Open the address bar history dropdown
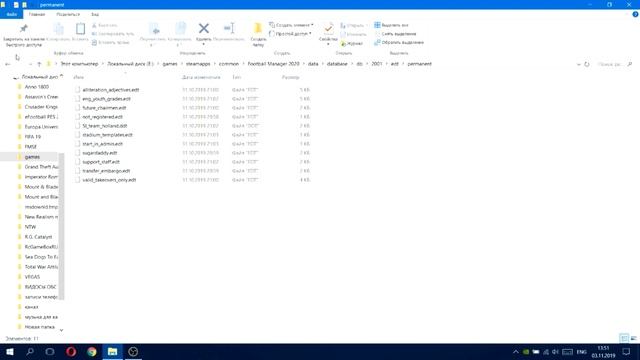 pos(578,64)
